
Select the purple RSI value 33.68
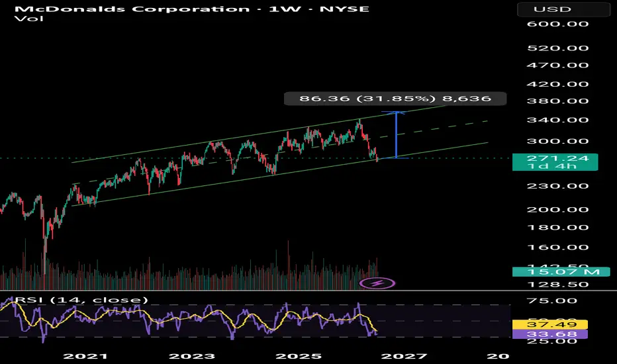pos(550,334)
